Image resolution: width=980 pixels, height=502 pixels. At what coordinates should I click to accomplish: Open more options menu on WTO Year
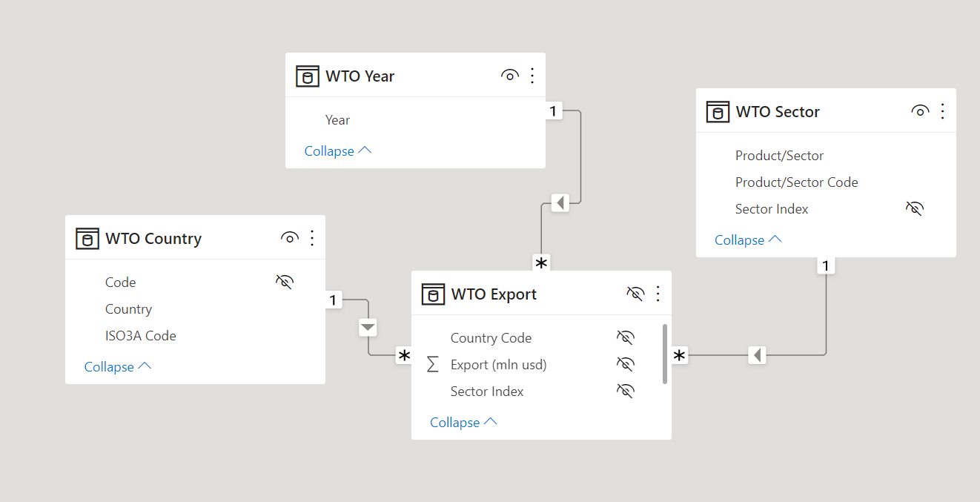[532, 75]
